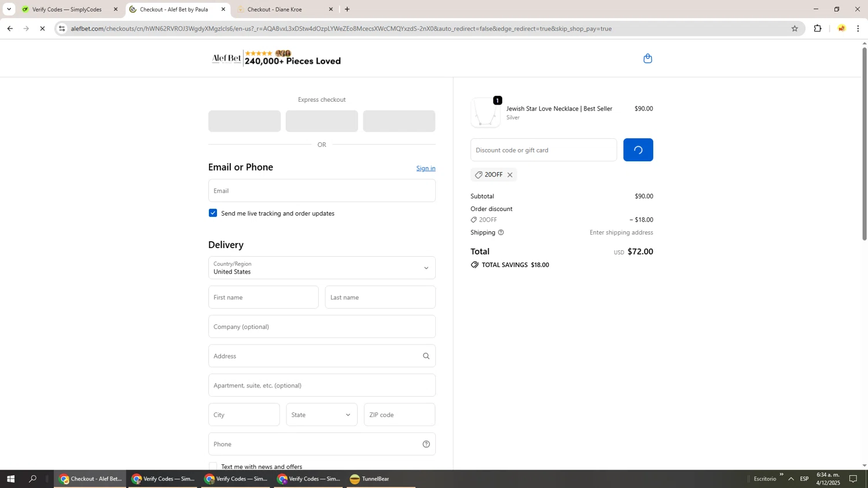Open the Country/Region dropdown
This screenshot has width=868, height=488.
tap(322, 268)
